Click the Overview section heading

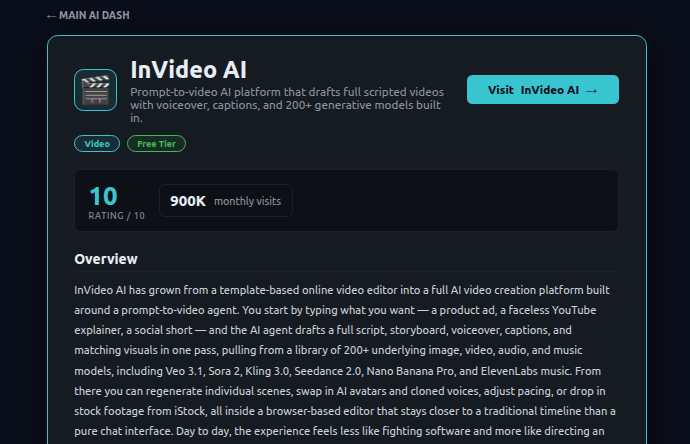point(106,259)
